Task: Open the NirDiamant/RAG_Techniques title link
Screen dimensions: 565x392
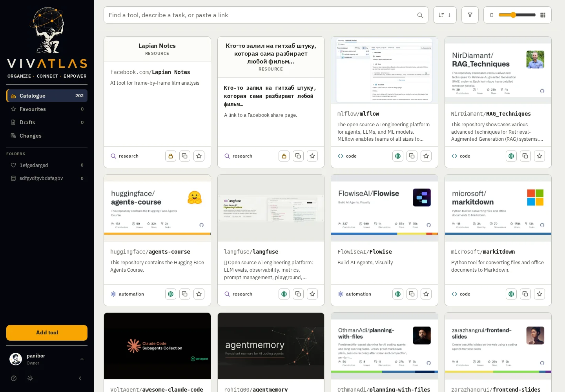Action: tap(491, 114)
